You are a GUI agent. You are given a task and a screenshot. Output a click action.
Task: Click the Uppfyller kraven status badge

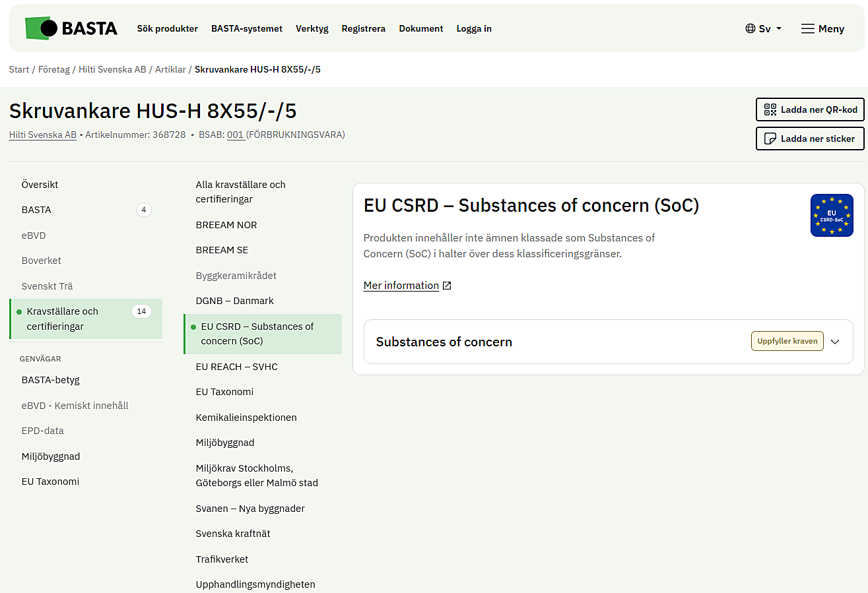[787, 341]
